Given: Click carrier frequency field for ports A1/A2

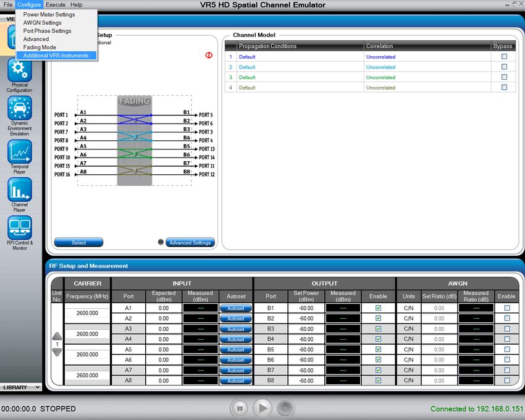Looking at the screenshot, I should point(87,313).
